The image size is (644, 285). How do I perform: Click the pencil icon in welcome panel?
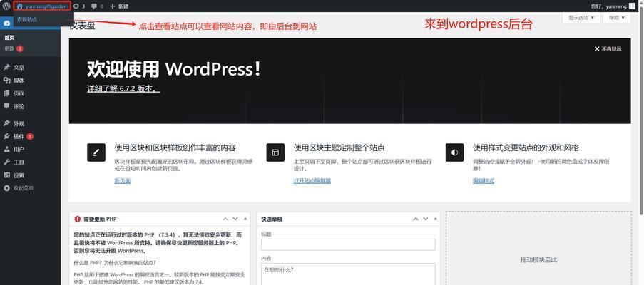click(96, 152)
